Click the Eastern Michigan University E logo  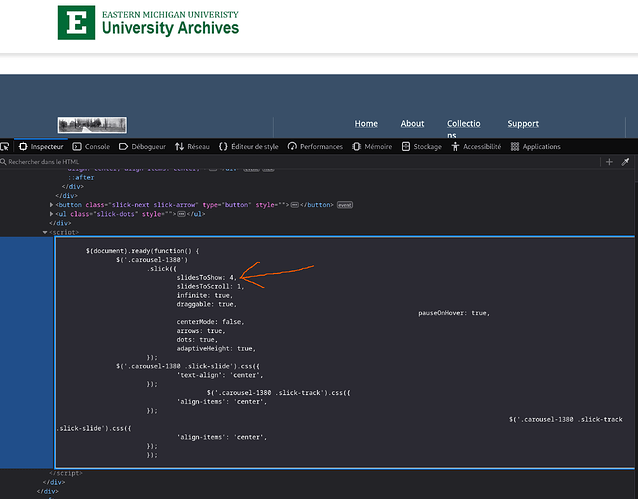pos(76,22)
